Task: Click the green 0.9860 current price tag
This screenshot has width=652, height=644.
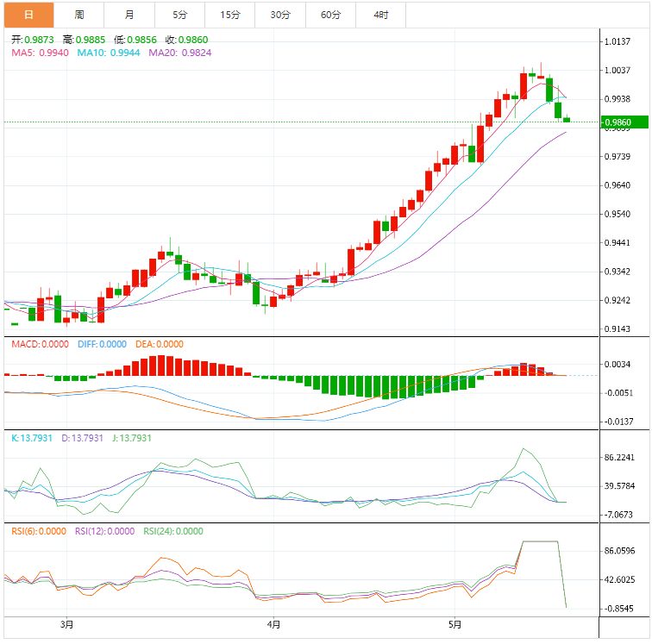Action: coord(622,122)
